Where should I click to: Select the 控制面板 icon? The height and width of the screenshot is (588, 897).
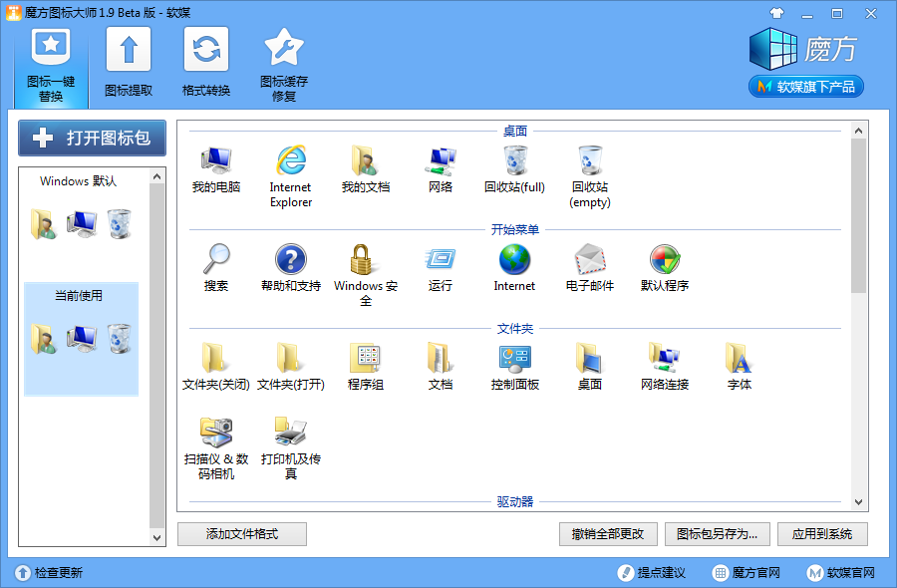[x=515, y=367]
